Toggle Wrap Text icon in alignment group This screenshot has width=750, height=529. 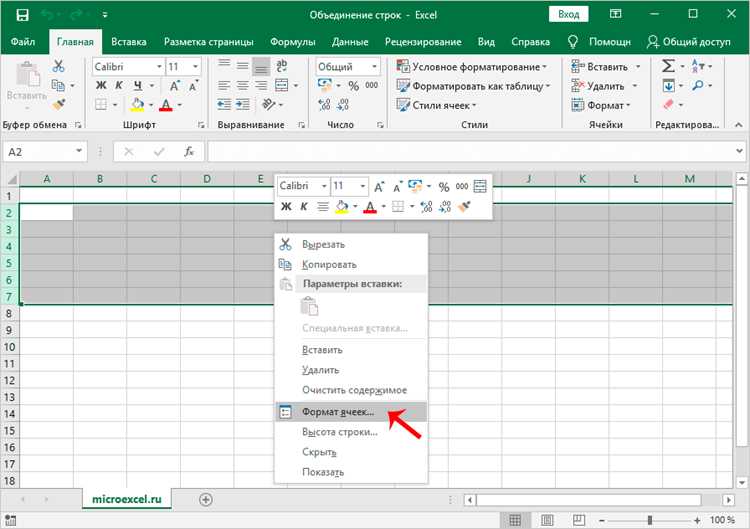(x=282, y=66)
